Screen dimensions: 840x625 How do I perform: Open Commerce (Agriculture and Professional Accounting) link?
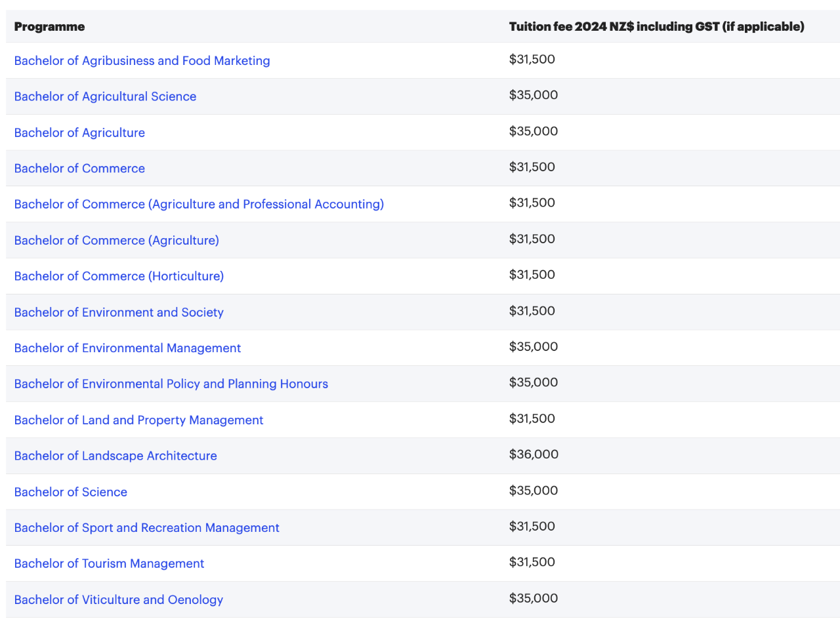(x=199, y=204)
